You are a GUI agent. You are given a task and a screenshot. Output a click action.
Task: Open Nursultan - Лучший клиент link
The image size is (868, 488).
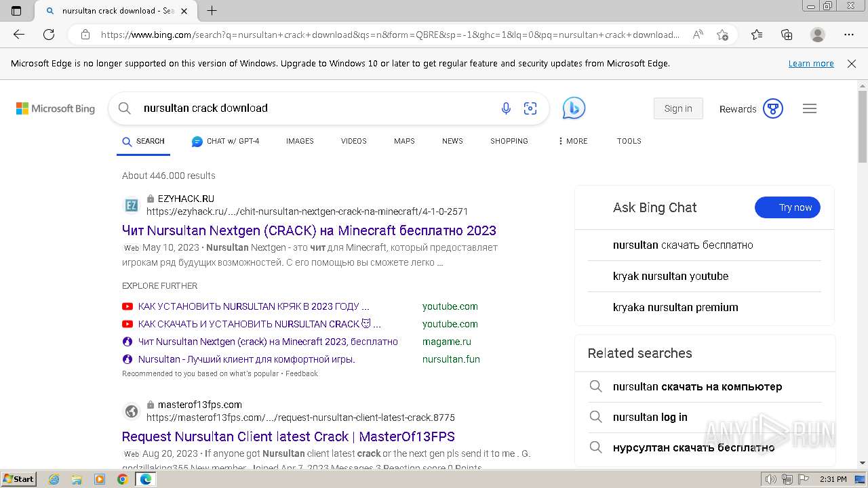coord(247,359)
